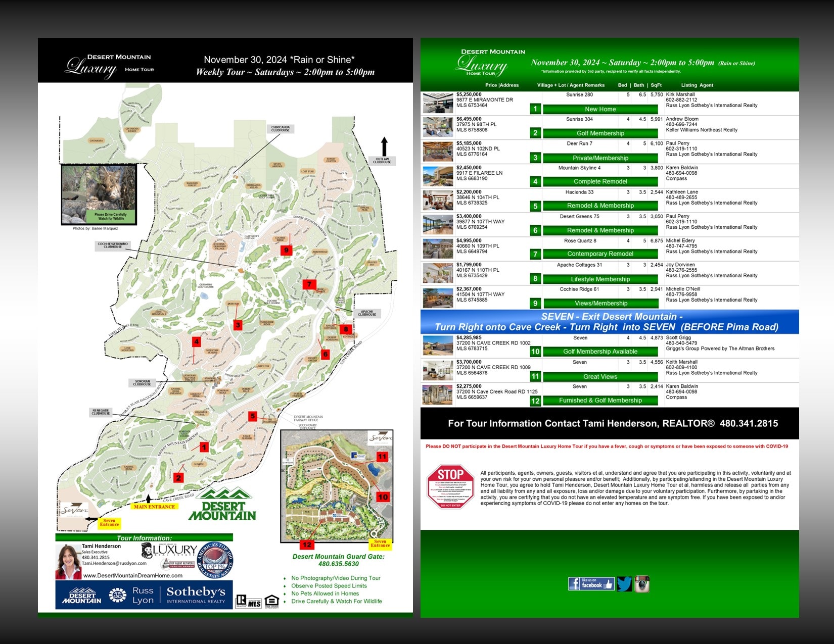Click the Instagram camera icon

(x=642, y=584)
